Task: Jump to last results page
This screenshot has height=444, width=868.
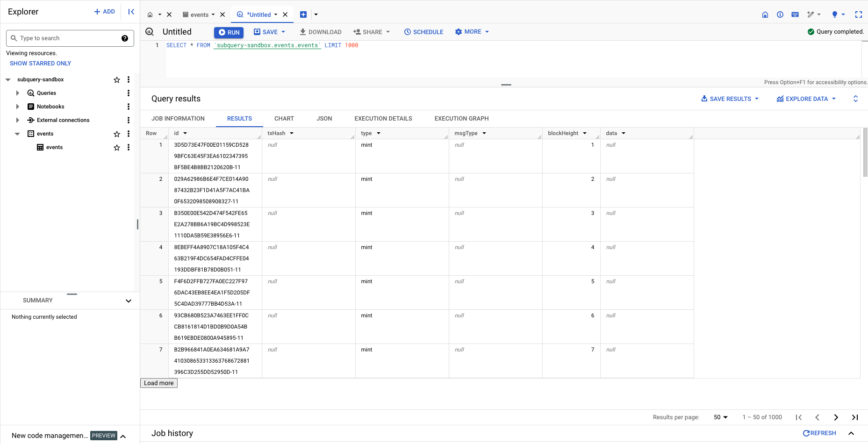Action: click(855, 417)
